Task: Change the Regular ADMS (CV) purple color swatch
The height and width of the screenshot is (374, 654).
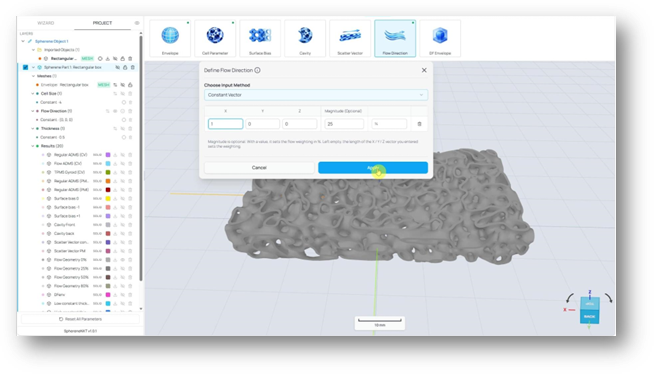Action: click(x=108, y=155)
